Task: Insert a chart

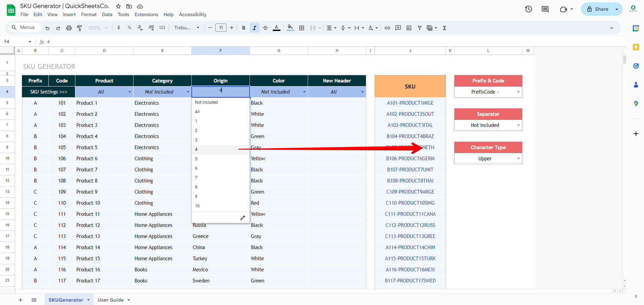Action: [x=409, y=28]
